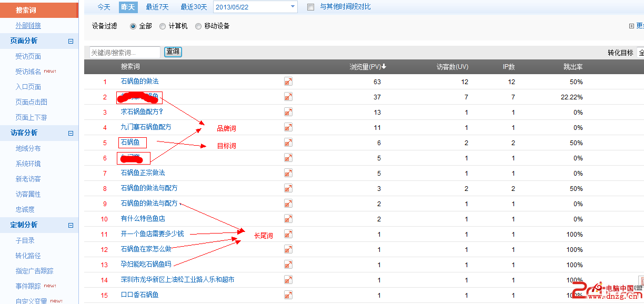Click trend icon for 求石锅鱼配方? row
This screenshot has height=304, width=644.
pos(288,112)
